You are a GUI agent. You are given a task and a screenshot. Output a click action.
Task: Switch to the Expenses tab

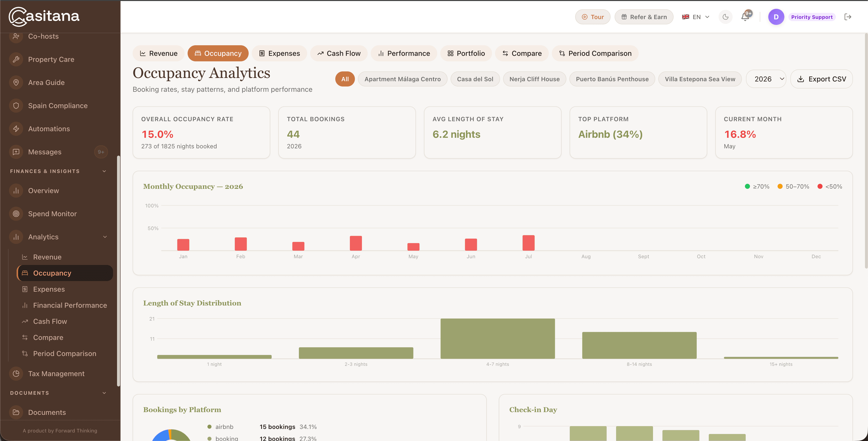[279, 53]
